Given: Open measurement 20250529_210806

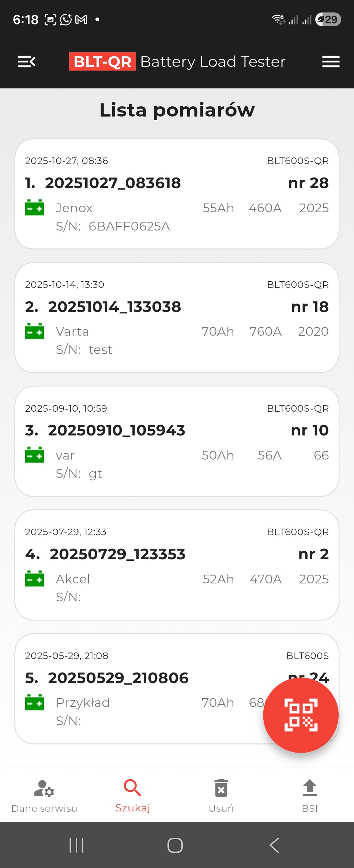Looking at the screenshot, I should [x=118, y=678].
